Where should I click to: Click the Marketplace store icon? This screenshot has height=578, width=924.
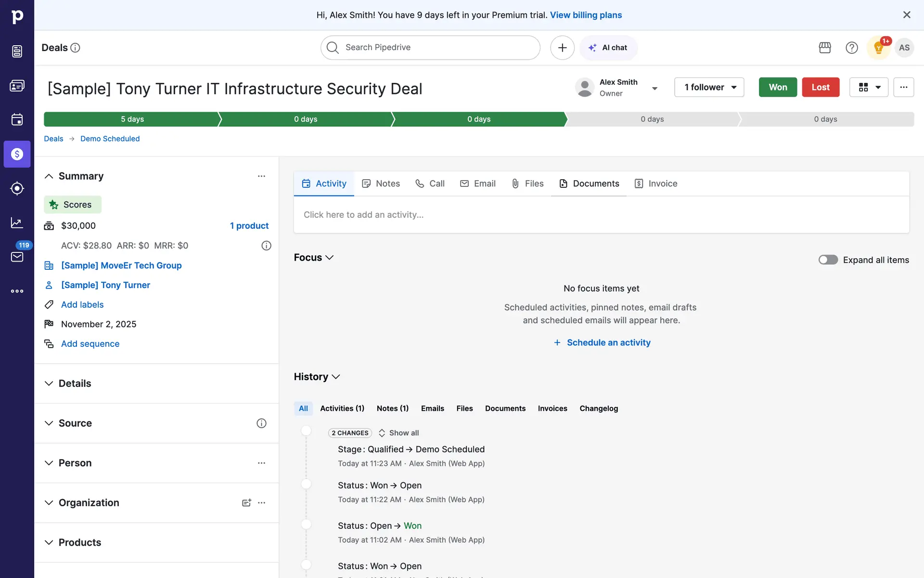click(825, 48)
